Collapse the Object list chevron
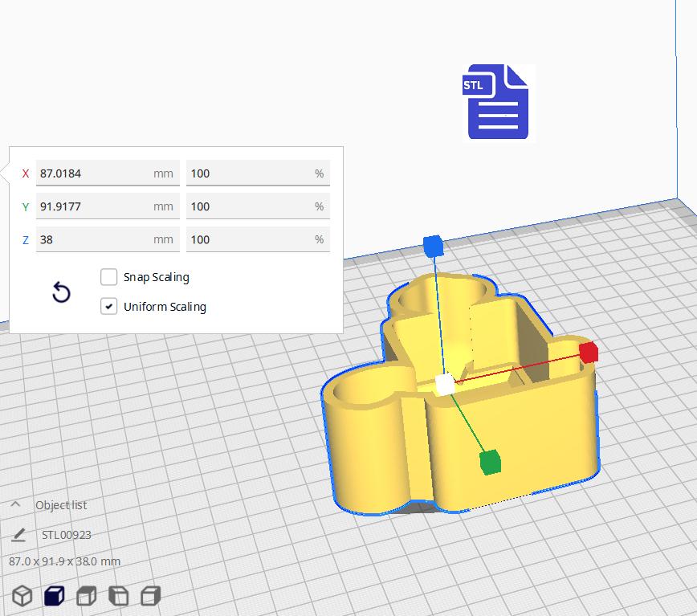 coord(15,505)
